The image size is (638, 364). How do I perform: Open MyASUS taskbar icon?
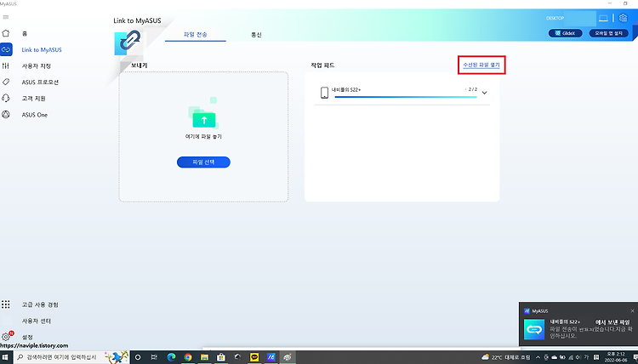pos(271,357)
